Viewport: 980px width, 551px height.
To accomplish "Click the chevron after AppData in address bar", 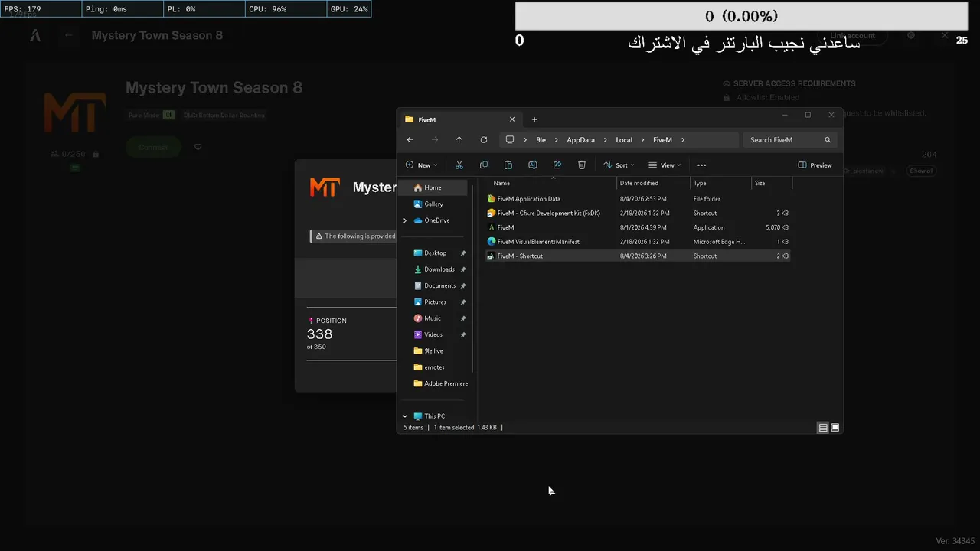I will tap(605, 140).
